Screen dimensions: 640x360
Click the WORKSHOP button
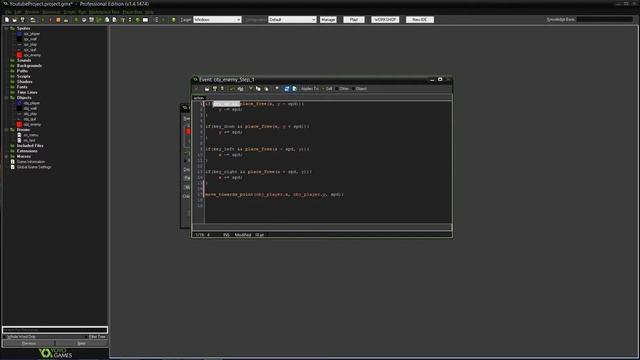pyautogui.click(x=385, y=20)
